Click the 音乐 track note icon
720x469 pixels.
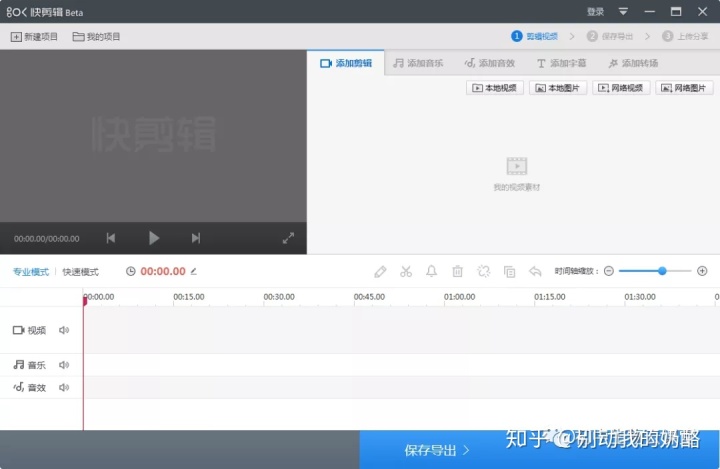coord(19,365)
